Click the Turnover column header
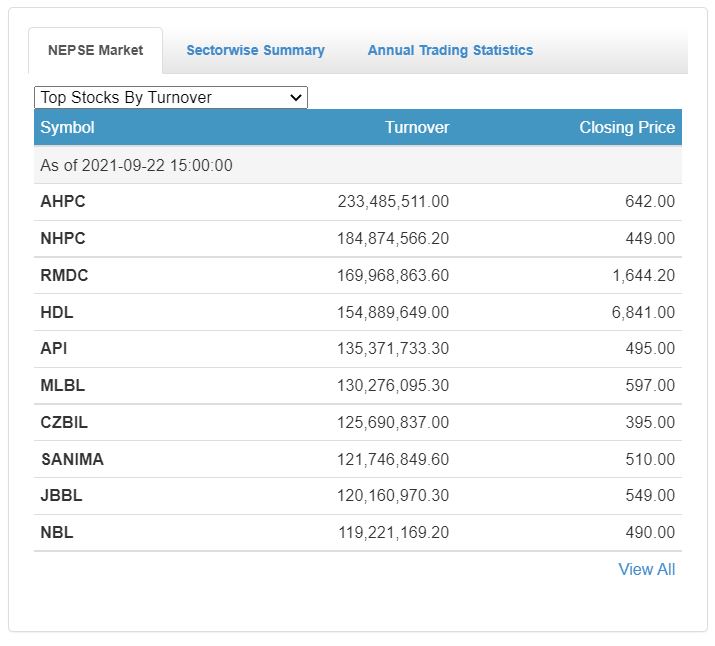This screenshot has height=646, width=715. tap(417, 127)
